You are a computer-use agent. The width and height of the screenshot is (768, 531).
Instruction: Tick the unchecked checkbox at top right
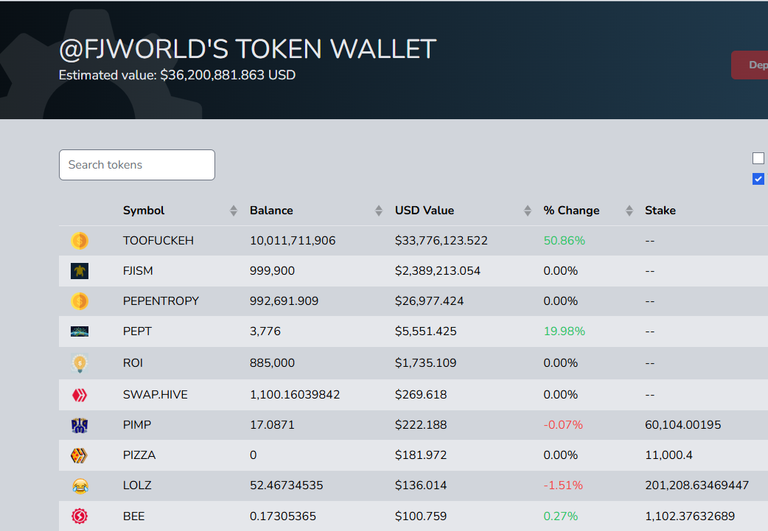(758, 158)
